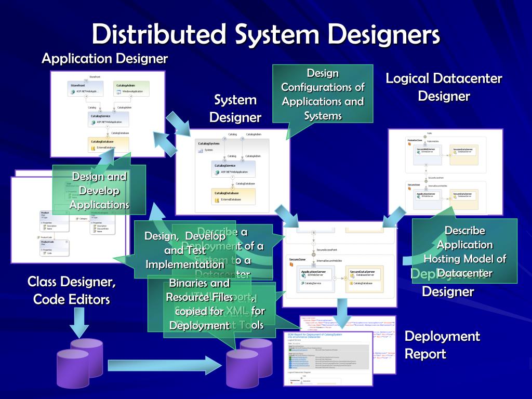Click the Storefront ASP.NET globe icon
Image resolution: width=532 pixels, height=399 pixels.
tap(73, 92)
